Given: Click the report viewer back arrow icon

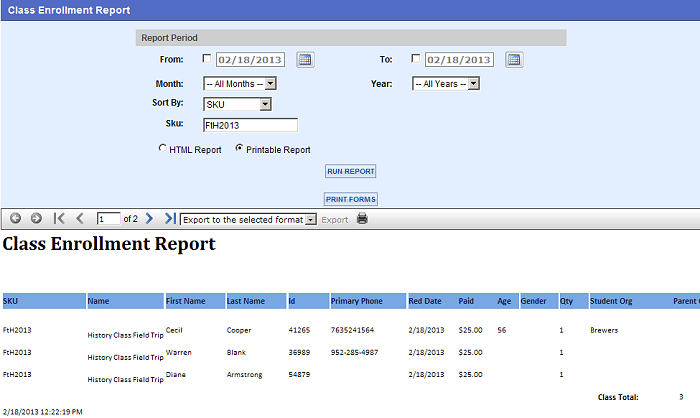Looking at the screenshot, I should point(15,218).
